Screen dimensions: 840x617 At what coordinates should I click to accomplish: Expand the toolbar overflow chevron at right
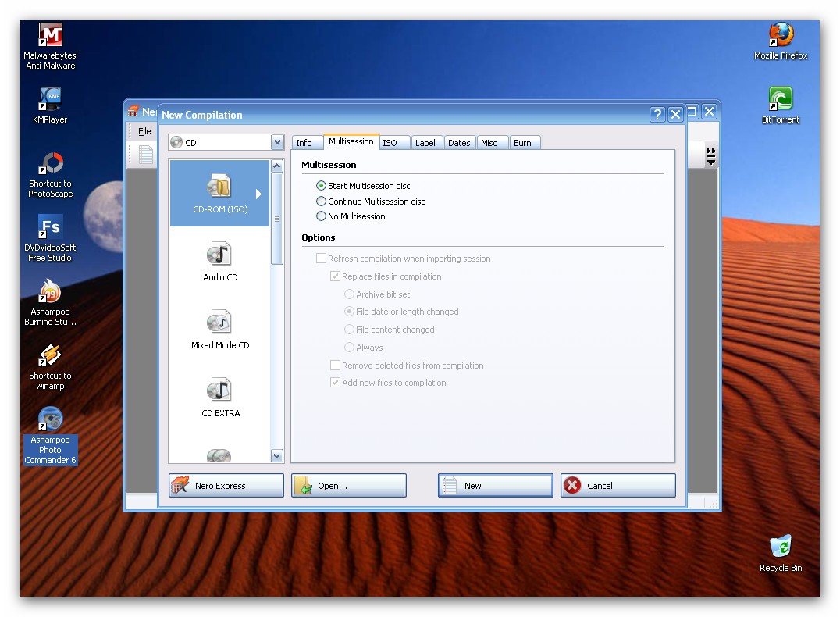click(711, 156)
